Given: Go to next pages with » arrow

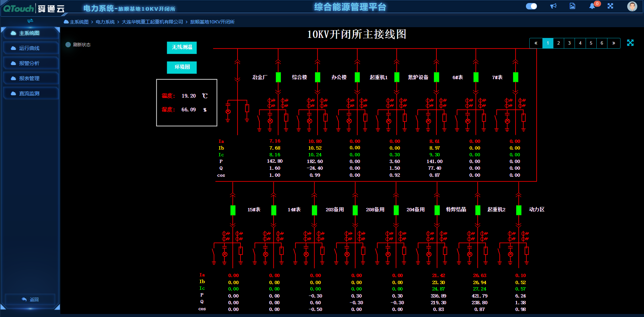Looking at the screenshot, I should [x=613, y=43].
